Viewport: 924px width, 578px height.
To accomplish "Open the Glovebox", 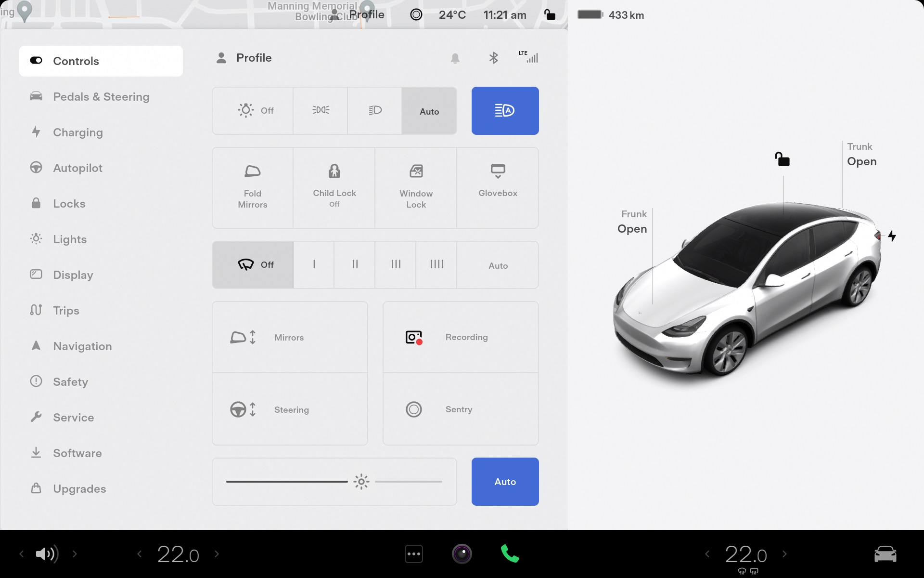I will tap(498, 188).
